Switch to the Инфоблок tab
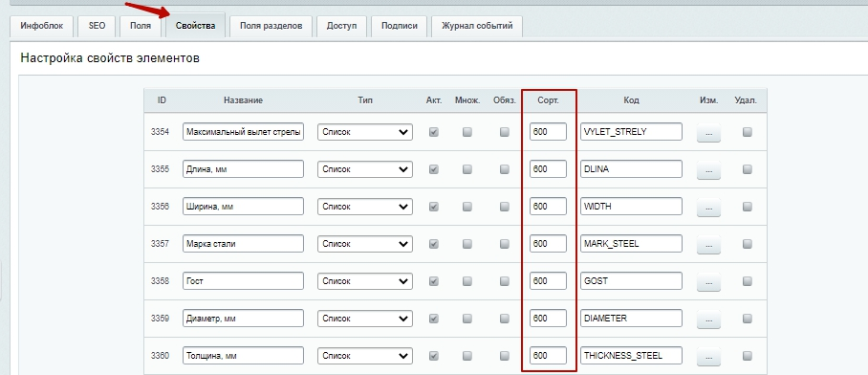The width and height of the screenshot is (868, 375). pyautogui.click(x=41, y=26)
